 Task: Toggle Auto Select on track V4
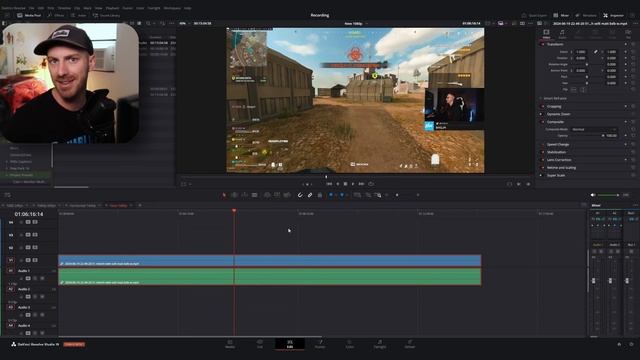pyautogui.click(x=28, y=222)
